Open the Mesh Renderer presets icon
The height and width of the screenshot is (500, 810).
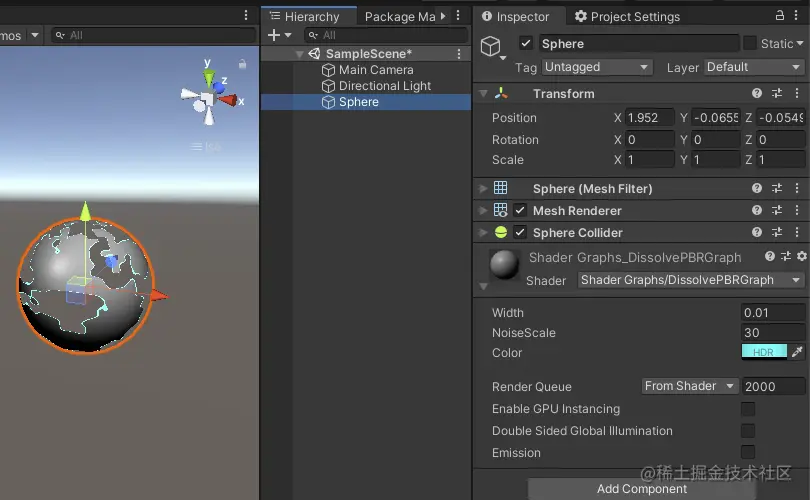[x=777, y=210]
